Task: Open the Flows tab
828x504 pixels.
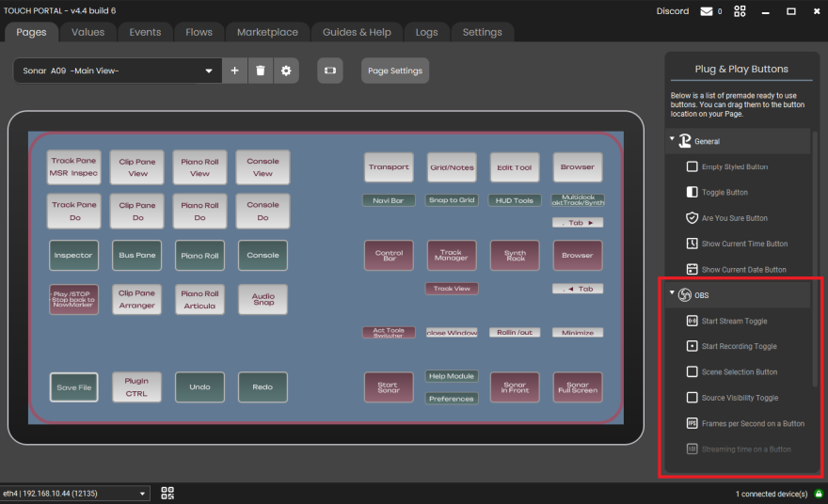Action: point(199,32)
